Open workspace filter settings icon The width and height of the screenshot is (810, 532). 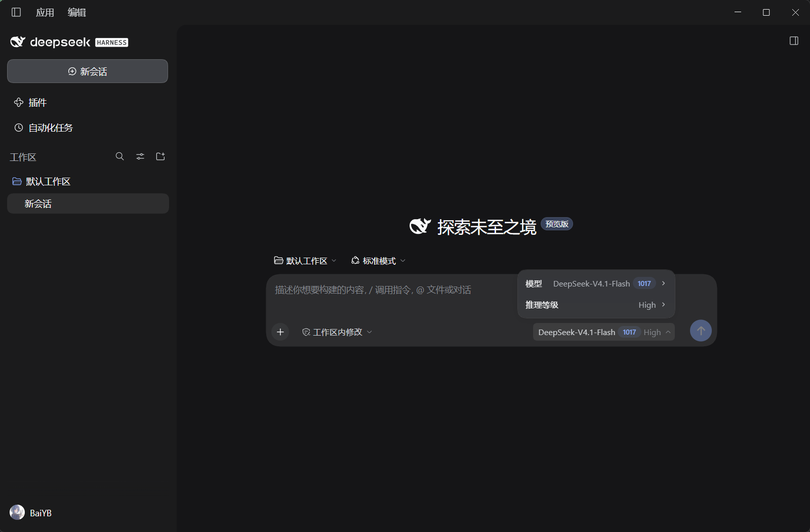click(x=140, y=156)
